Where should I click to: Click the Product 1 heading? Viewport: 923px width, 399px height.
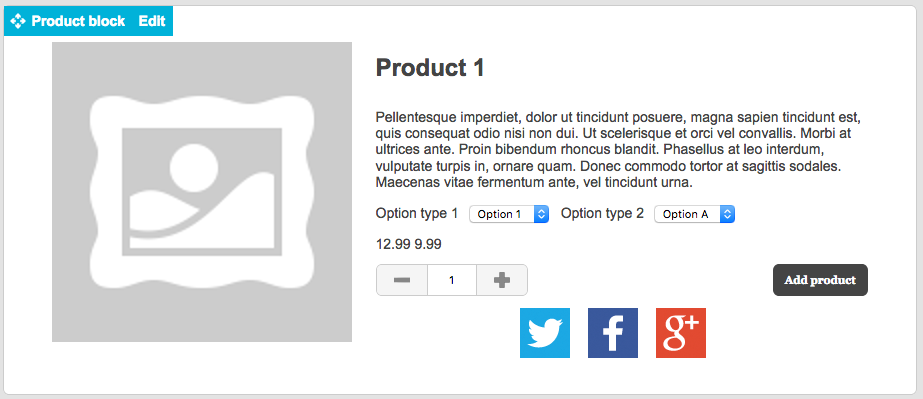coord(430,68)
